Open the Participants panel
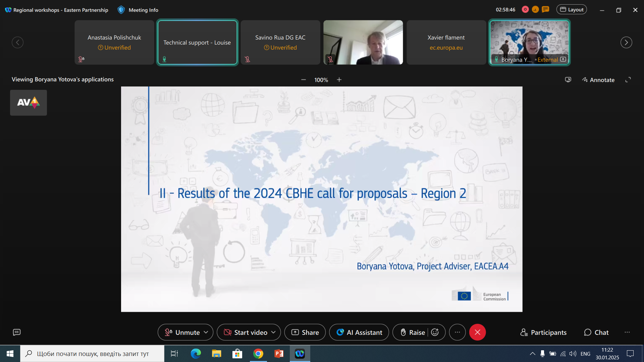 click(543, 332)
